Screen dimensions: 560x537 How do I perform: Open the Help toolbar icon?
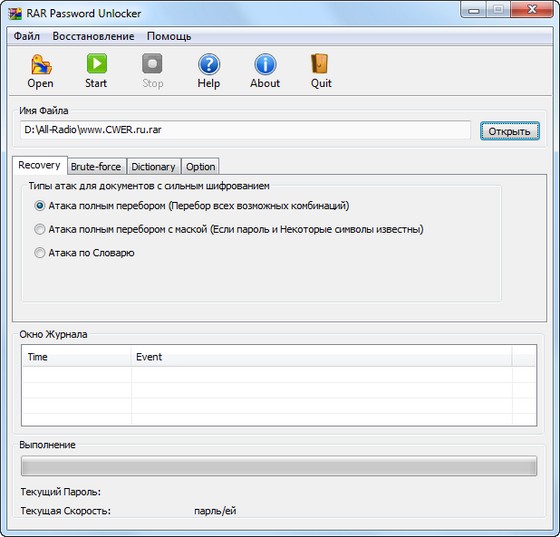click(209, 71)
